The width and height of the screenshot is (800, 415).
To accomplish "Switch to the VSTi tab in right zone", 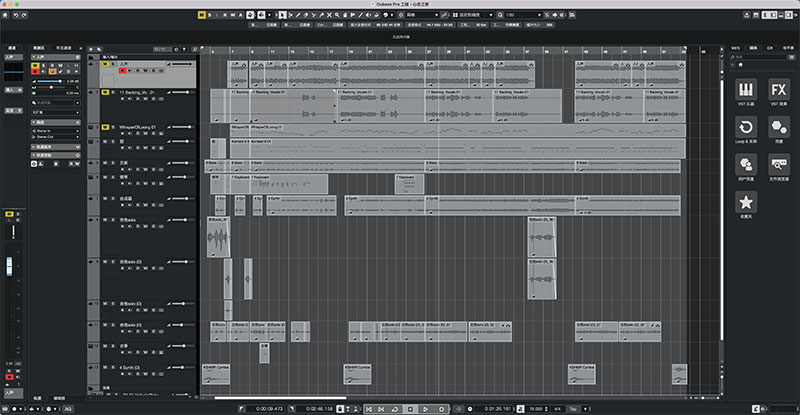I will point(735,48).
